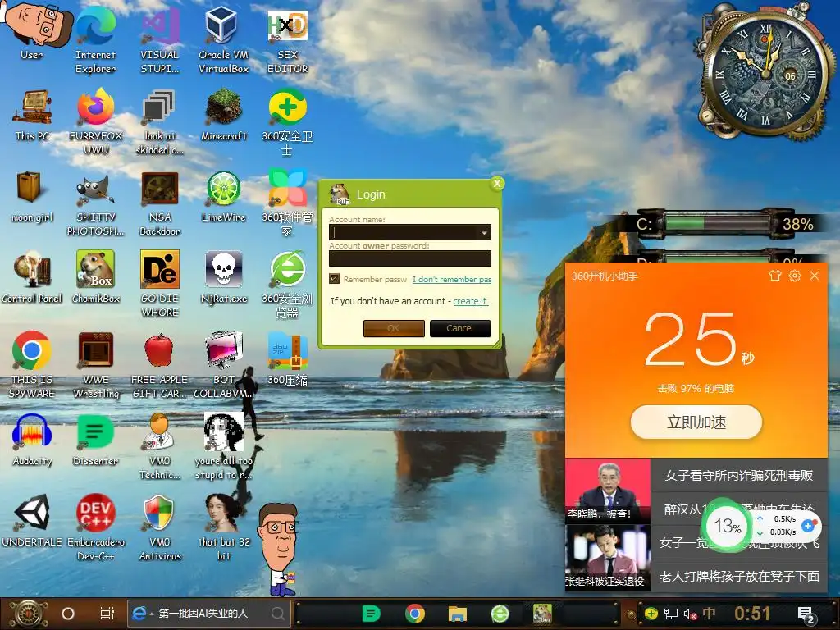Follow the I don't remember password link

tap(452, 279)
